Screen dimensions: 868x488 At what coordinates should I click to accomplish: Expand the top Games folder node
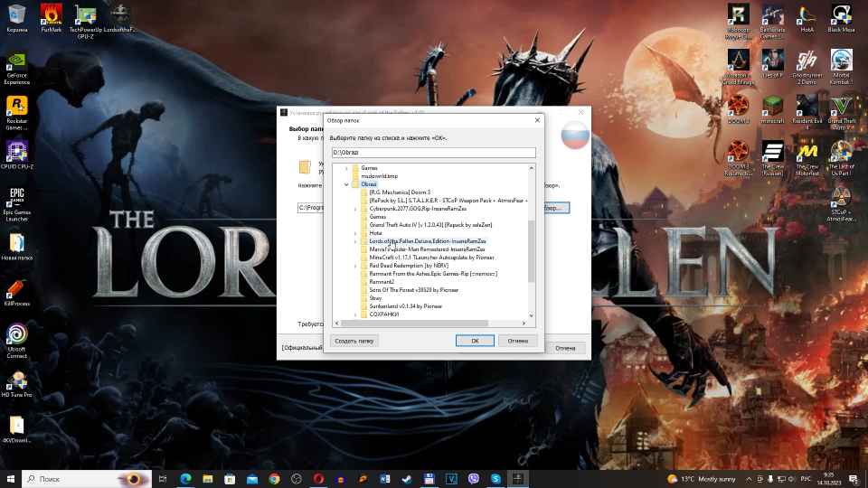click(346, 168)
